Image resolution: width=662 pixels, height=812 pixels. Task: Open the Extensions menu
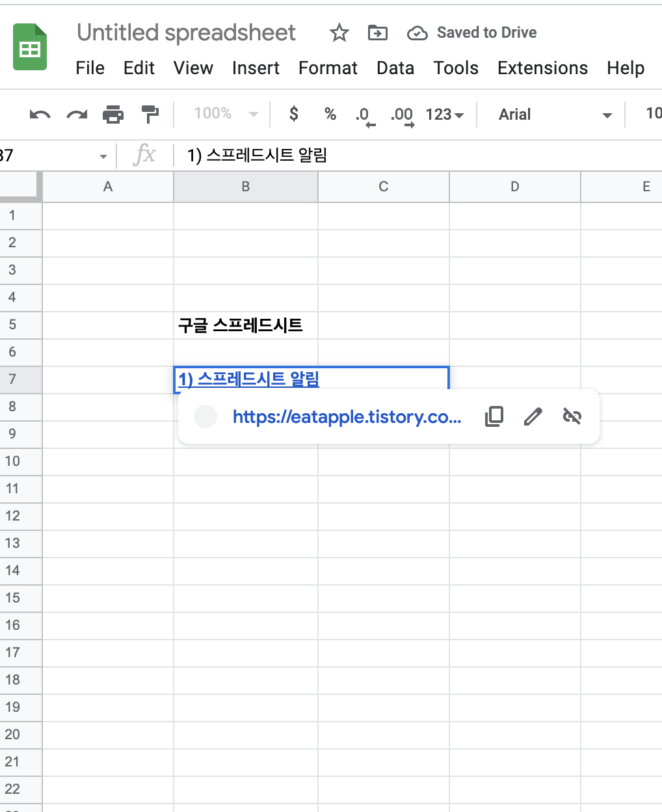542,68
